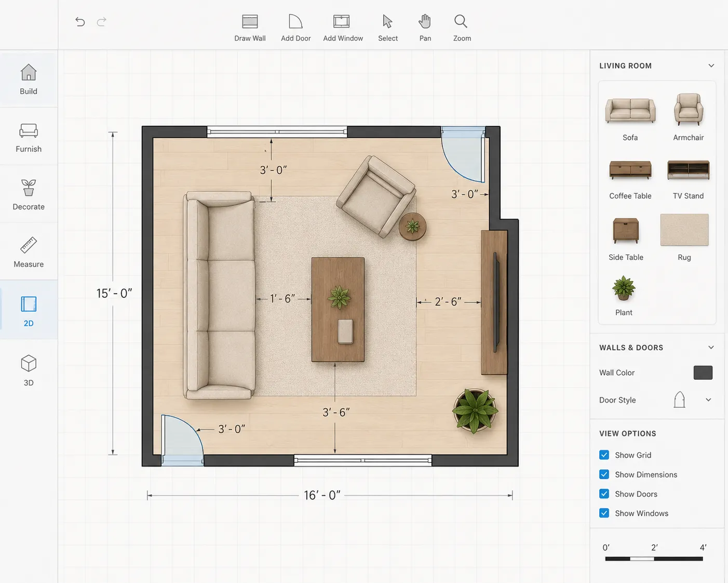
Task: Choose the Add Door tool
Action: (295, 28)
